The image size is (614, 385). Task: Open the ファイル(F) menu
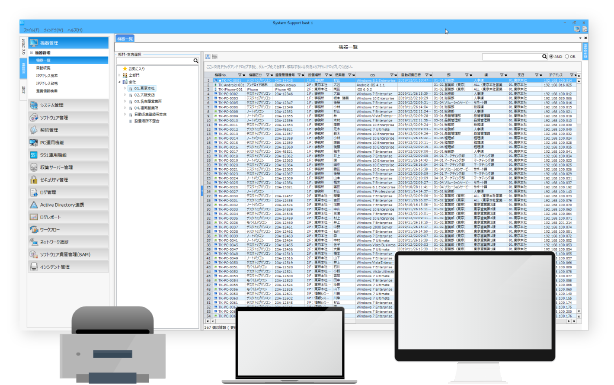click(31, 30)
